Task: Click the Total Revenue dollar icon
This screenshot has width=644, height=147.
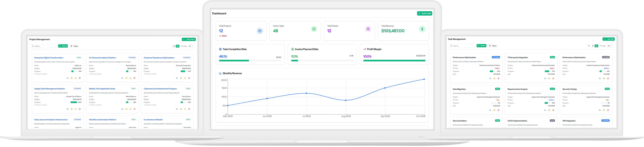Action: coord(422,29)
